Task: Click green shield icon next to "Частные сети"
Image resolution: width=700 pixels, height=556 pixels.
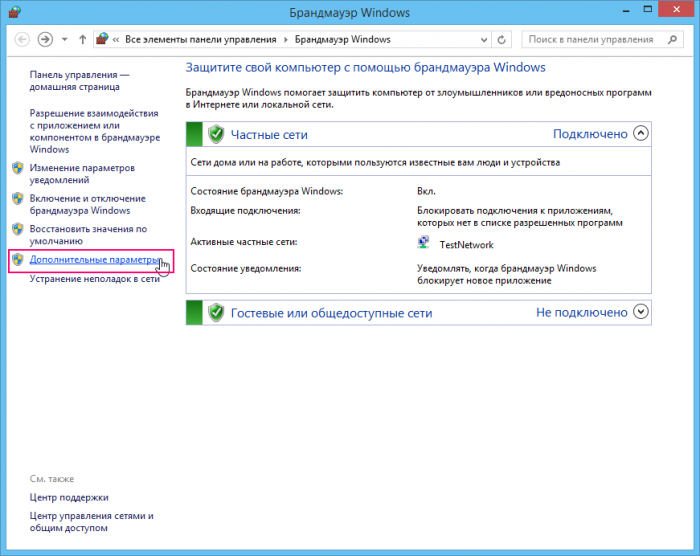Action: click(x=216, y=134)
